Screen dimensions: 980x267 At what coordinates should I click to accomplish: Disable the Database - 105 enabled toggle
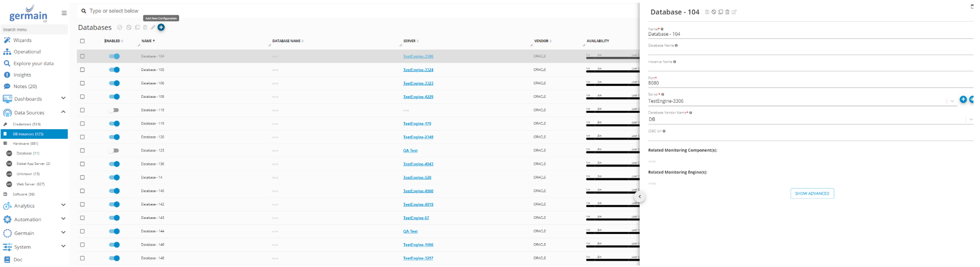tap(114, 70)
